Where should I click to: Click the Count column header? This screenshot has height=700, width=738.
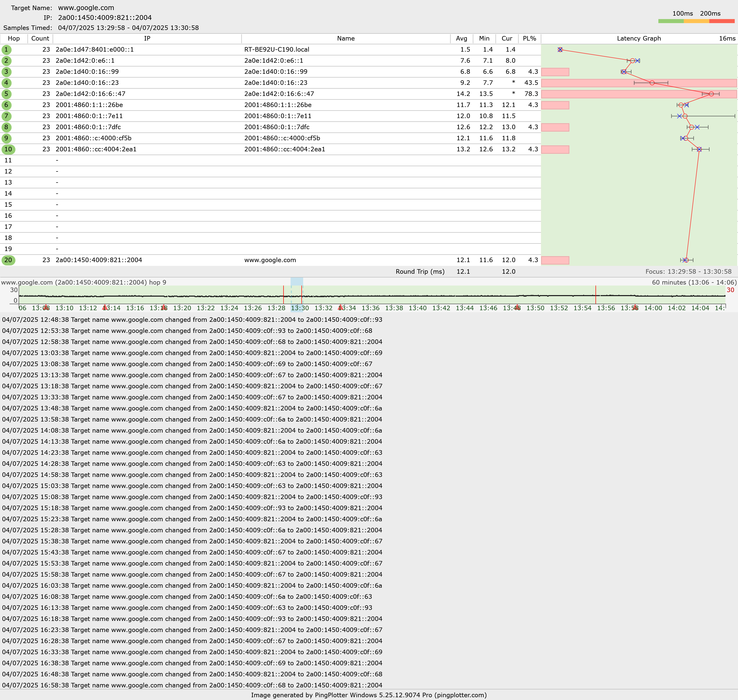(40, 39)
